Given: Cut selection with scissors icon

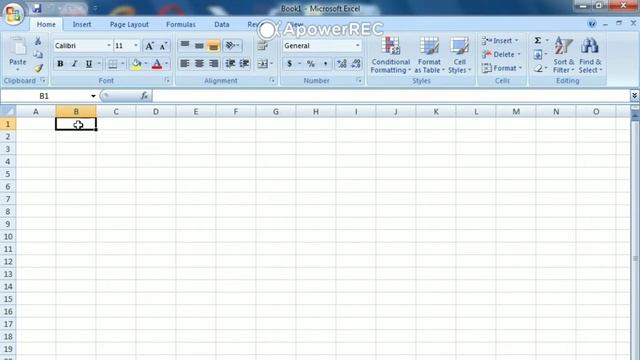Looking at the screenshot, I should click(x=38, y=41).
